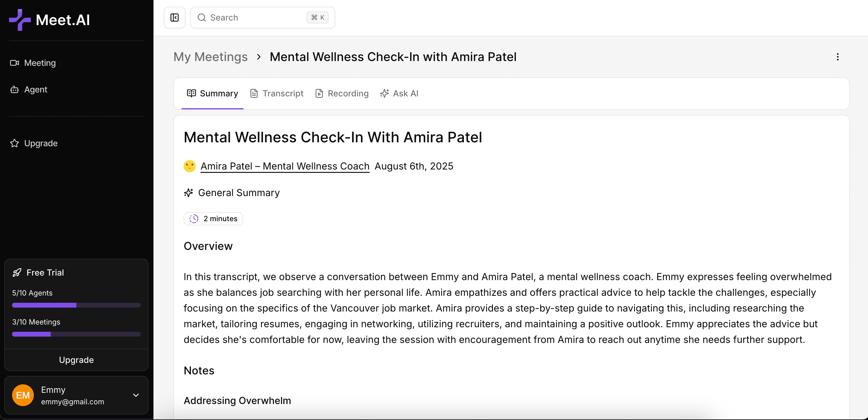
Task: Open the Summary tab
Action: coord(212,93)
